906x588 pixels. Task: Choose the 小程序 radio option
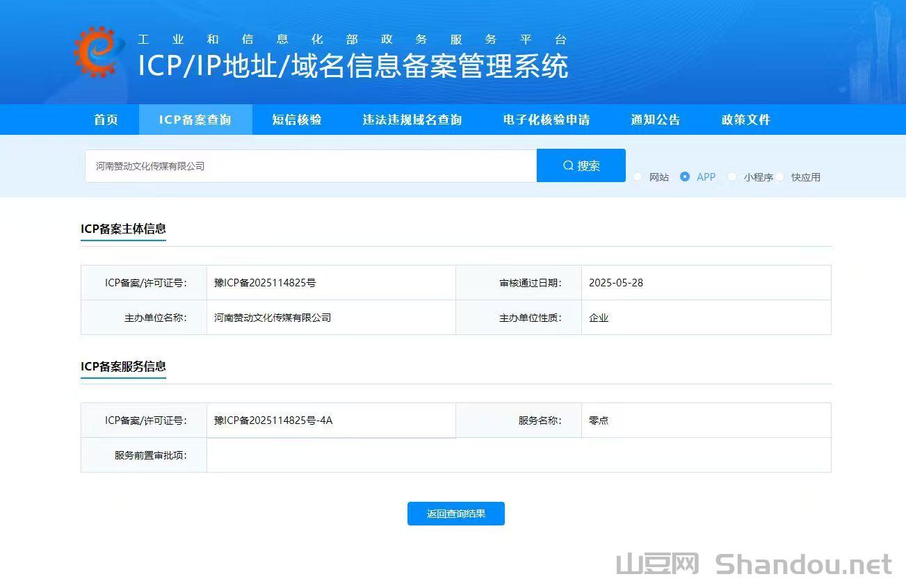click(x=732, y=177)
